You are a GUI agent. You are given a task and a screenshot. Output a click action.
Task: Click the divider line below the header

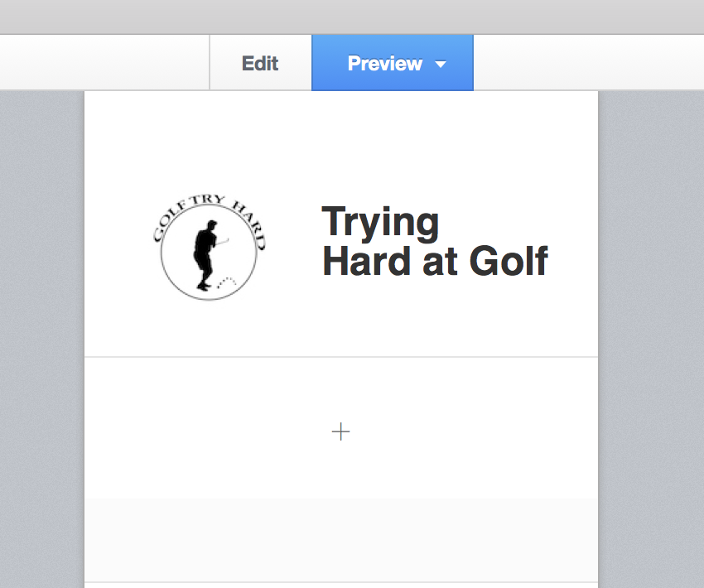tap(340, 357)
